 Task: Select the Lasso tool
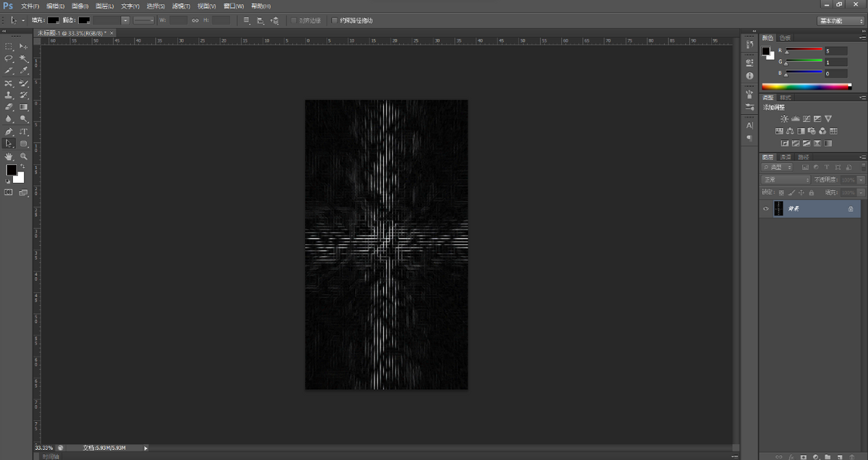coord(9,59)
